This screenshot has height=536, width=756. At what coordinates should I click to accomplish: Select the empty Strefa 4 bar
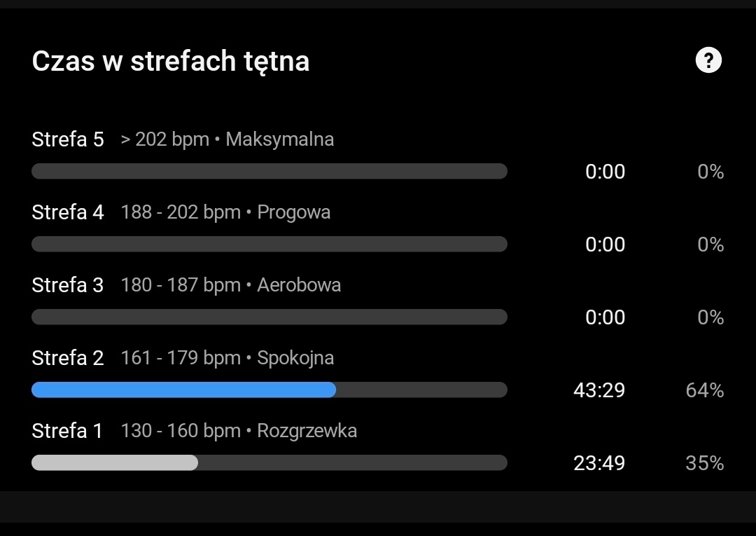click(269, 244)
